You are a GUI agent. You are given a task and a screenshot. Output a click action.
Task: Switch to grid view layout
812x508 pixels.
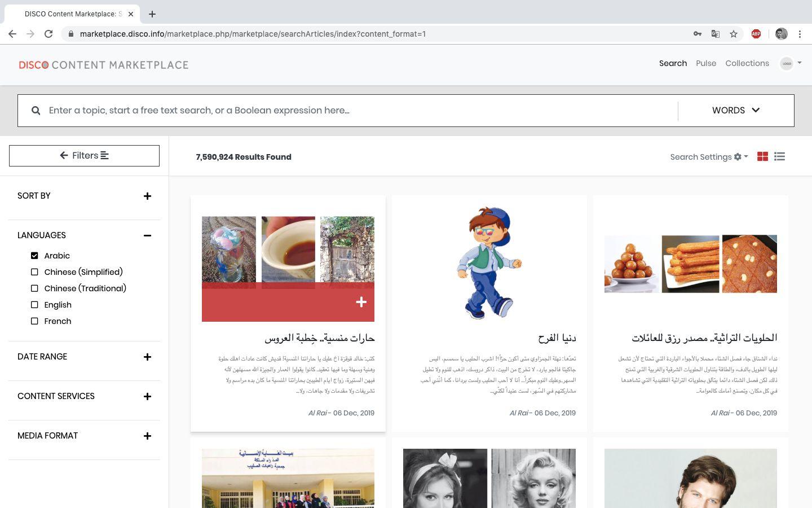click(x=762, y=156)
